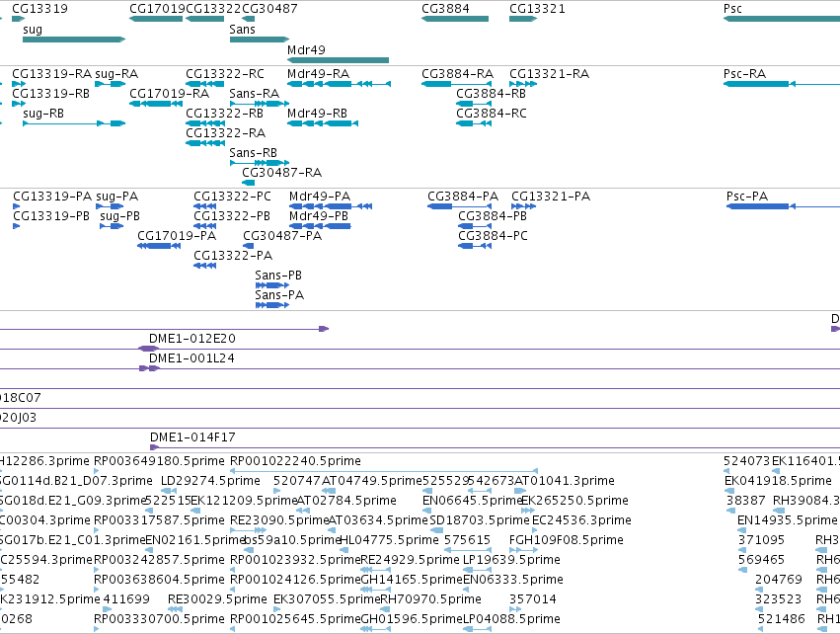
Task: Click protein CG30487-PA
Action: 248,246
